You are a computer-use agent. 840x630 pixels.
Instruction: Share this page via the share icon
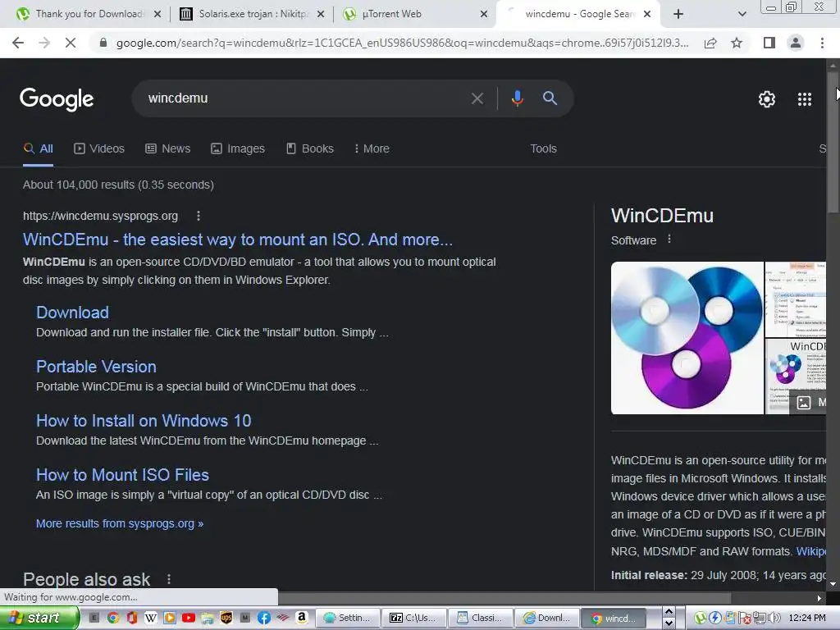710,43
